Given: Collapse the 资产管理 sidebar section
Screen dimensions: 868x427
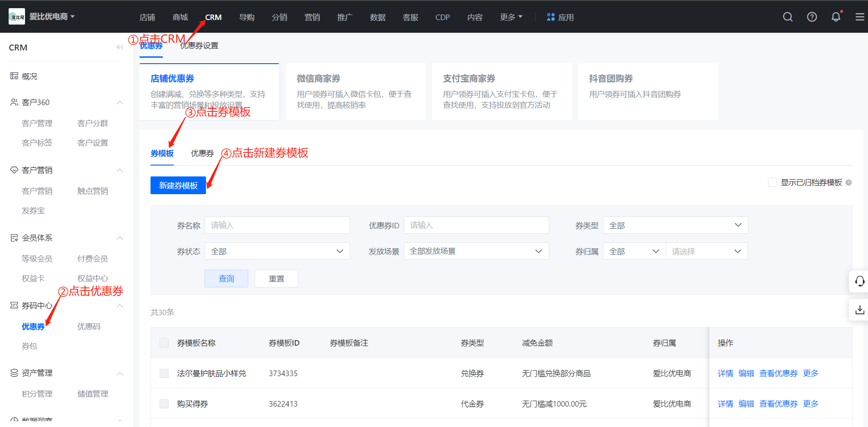Looking at the screenshot, I should 120,373.
